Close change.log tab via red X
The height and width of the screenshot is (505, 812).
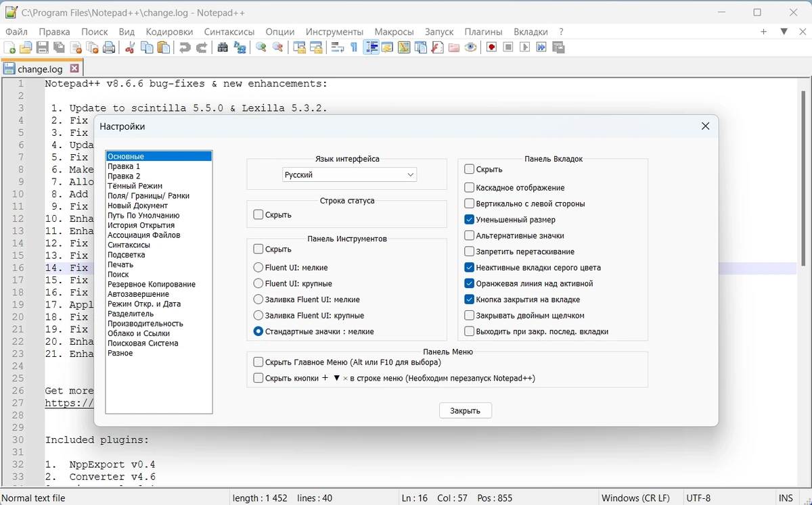click(x=74, y=68)
